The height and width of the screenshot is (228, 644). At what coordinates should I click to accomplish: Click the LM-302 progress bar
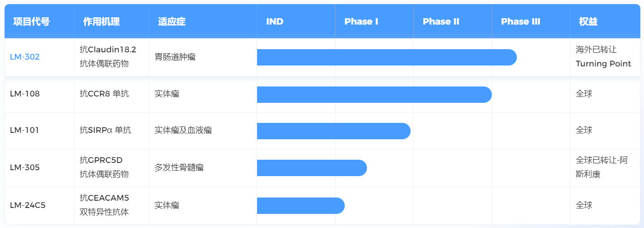point(386,57)
